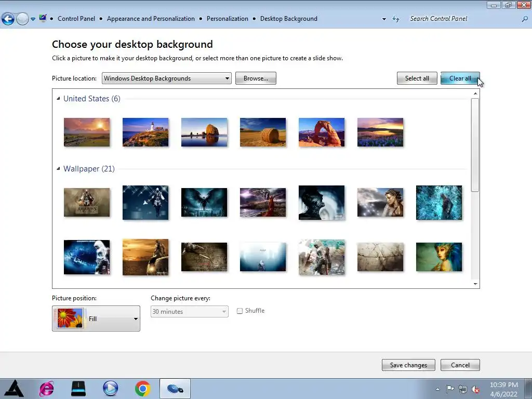Open Picture location dropdown
The image size is (532, 399).
click(167, 78)
